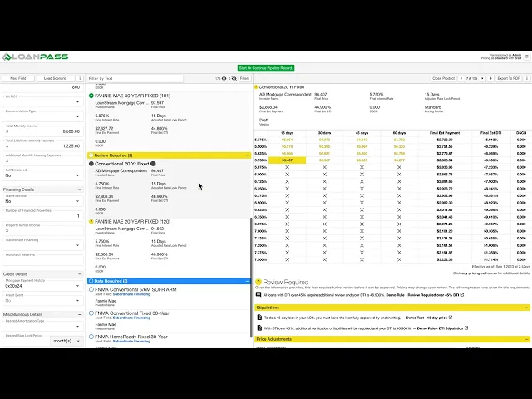532x399 pixels.
Task: Open the Alt FICO dropdown
Action: pos(42,101)
